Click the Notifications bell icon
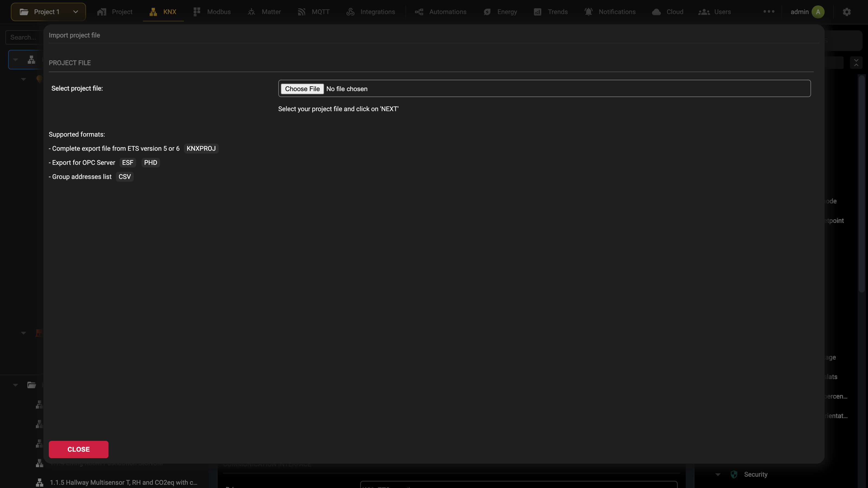Image resolution: width=868 pixels, height=488 pixels. [588, 12]
